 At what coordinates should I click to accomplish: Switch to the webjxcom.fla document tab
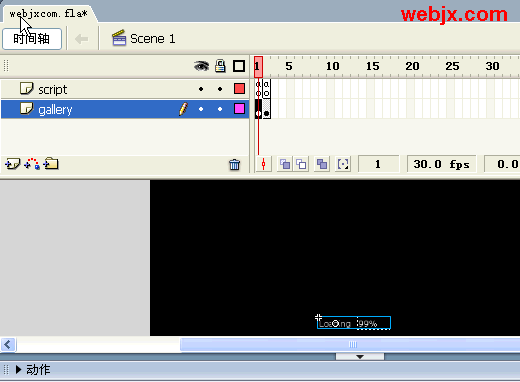[49, 14]
